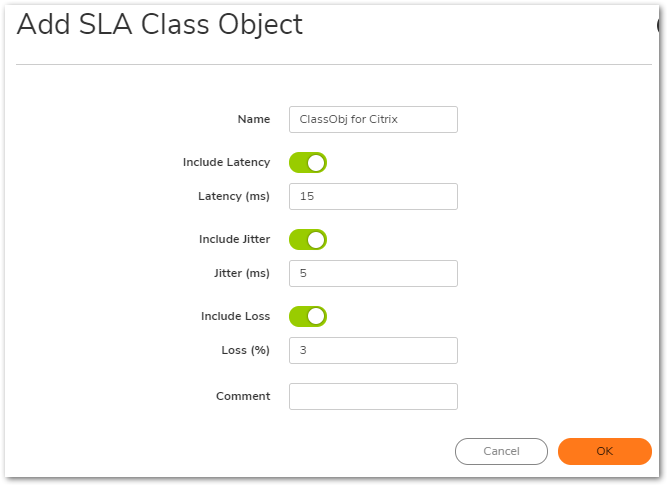Click the Include Jitter label text
668x486 pixels.
click(x=234, y=240)
